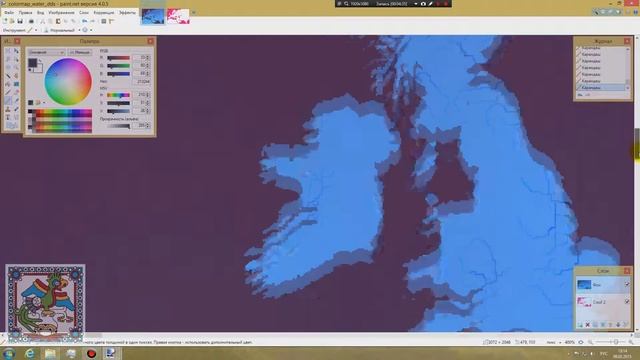Open the Правка menu
This screenshot has width=640, height=360.
coord(25,13)
